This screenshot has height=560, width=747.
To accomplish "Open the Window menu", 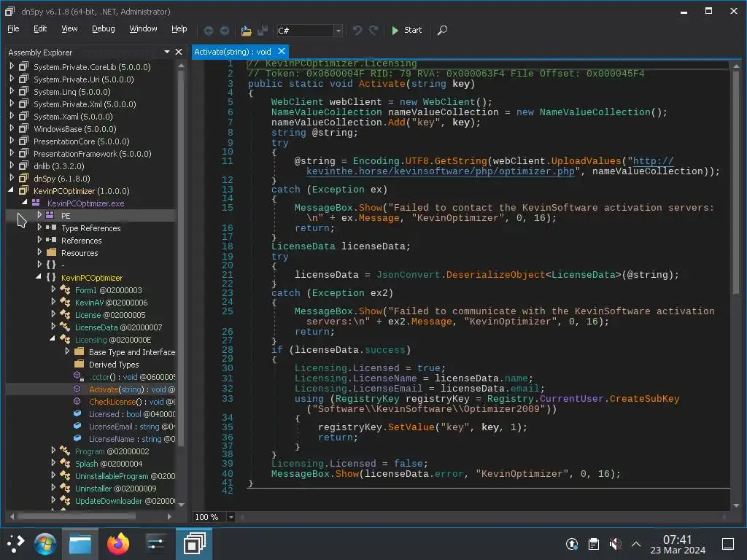I will click(x=143, y=28).
